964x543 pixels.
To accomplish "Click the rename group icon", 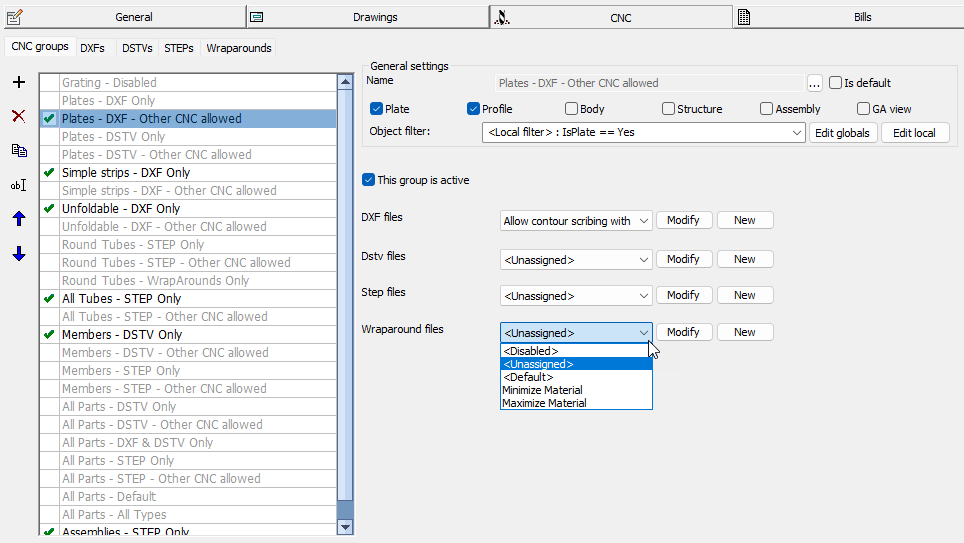I will click(x=18, y=185).
